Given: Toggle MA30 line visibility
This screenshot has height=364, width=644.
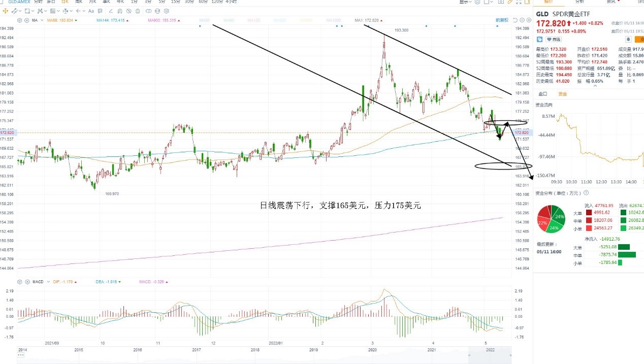Looking at the screenshot, I should 205,20.
